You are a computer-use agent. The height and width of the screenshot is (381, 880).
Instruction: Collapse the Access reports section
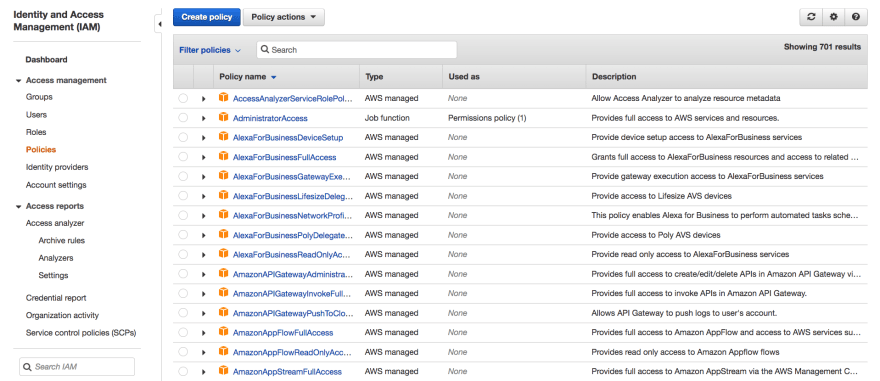click(19, 206)
